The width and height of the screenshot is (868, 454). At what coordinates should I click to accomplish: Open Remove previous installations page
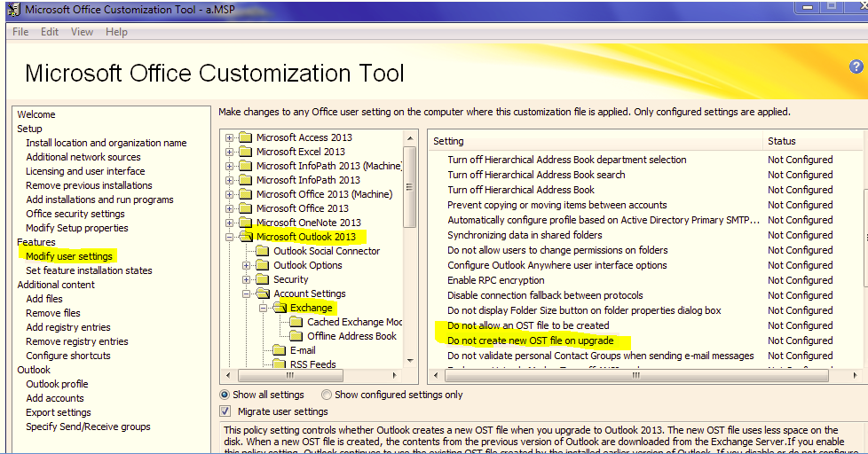pos(89,185)
